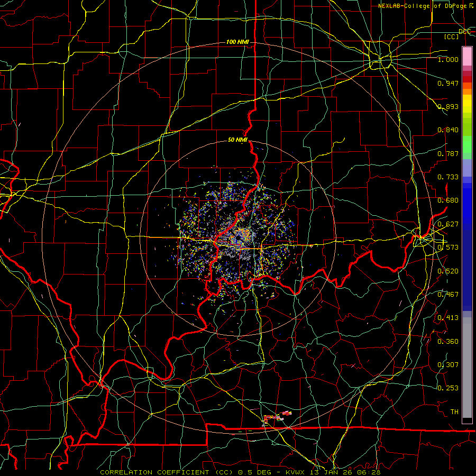476x476 pixels.
Task: Click the 0.947 legend value
Action: tap(448, 83)
